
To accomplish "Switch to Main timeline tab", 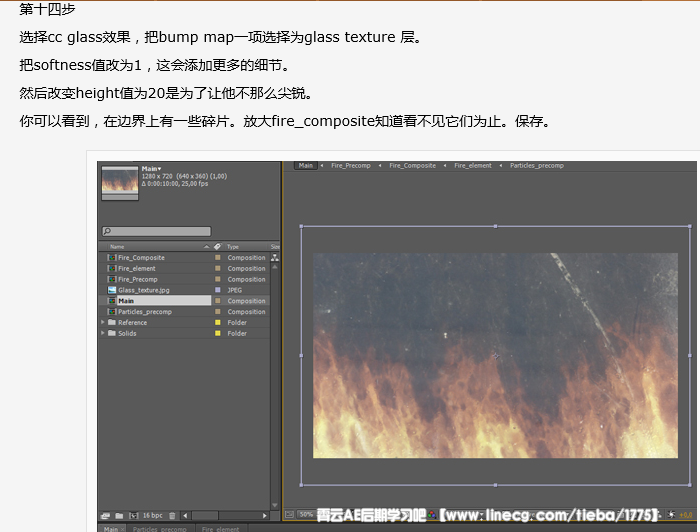I will 111,529.
